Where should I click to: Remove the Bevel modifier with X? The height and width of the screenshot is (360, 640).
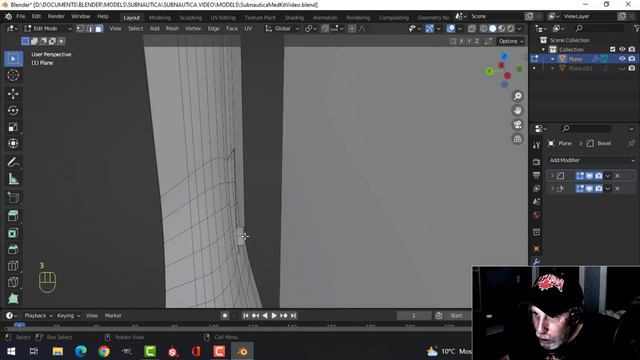617,176
